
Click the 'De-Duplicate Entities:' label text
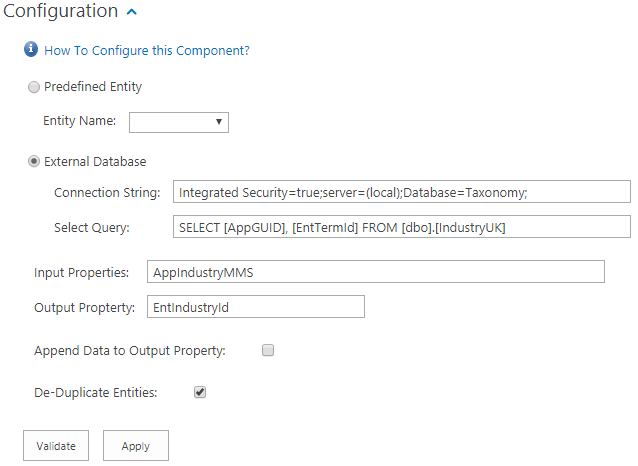click(96, 393)
